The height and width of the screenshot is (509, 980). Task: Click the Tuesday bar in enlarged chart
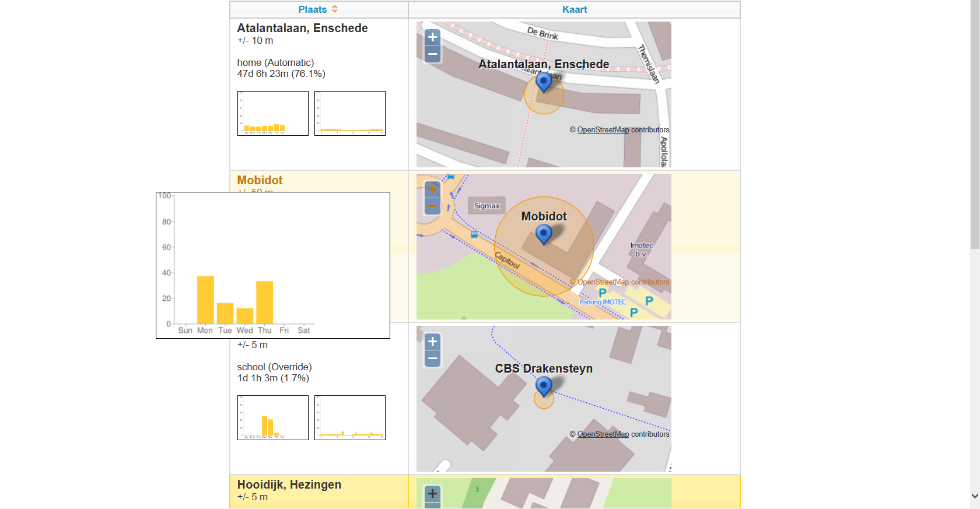point(225,314)
